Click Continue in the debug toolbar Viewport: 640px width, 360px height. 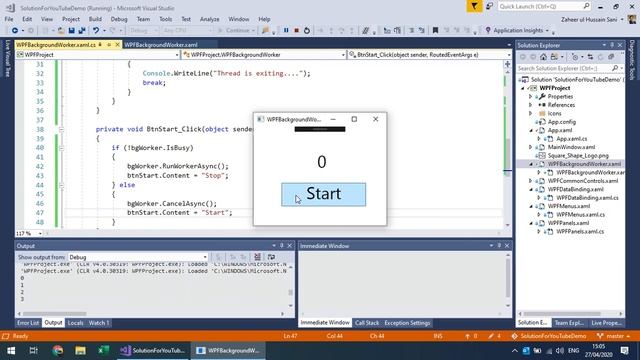pyautogui.click(x=237, y=30)
